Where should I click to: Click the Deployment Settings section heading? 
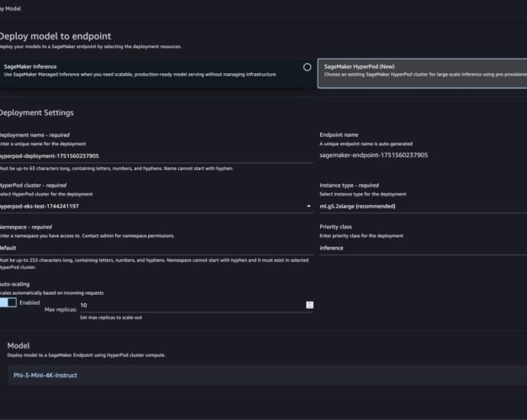(37, 112)
